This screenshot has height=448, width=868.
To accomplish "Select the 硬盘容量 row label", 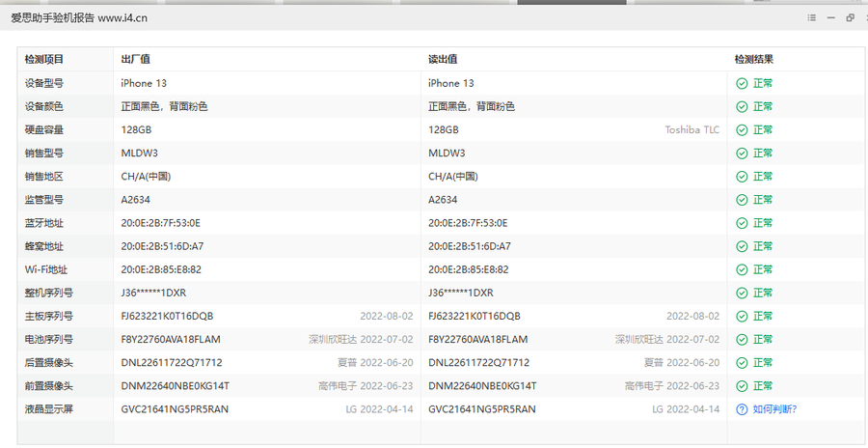I will (x=43, y=129).
